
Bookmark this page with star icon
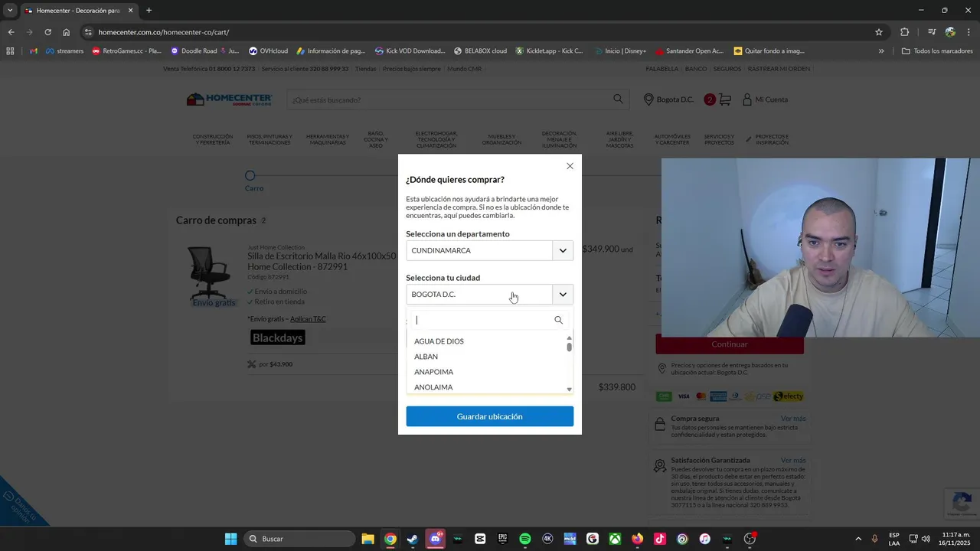pos(879,32)
